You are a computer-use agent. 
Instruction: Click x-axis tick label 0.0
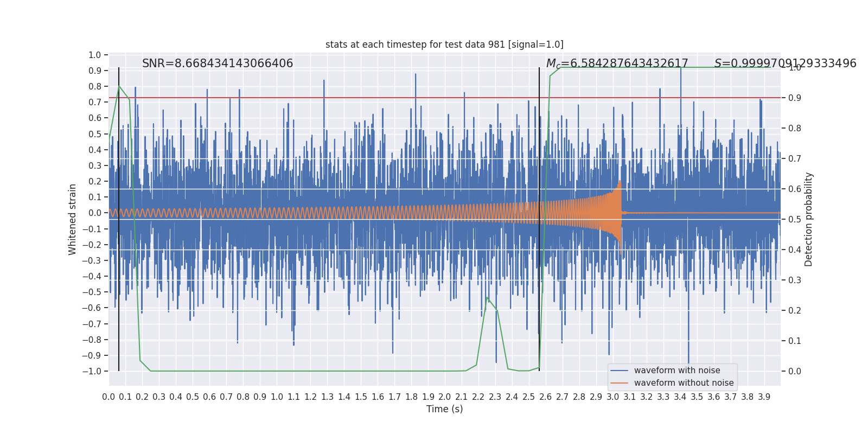pos(108,397)
